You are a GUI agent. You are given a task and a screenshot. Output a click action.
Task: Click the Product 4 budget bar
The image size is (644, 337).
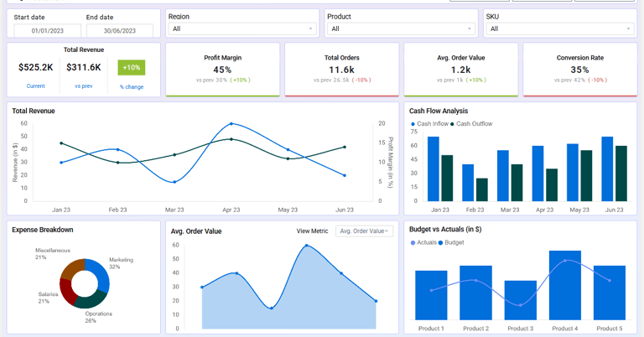point(564,285)
